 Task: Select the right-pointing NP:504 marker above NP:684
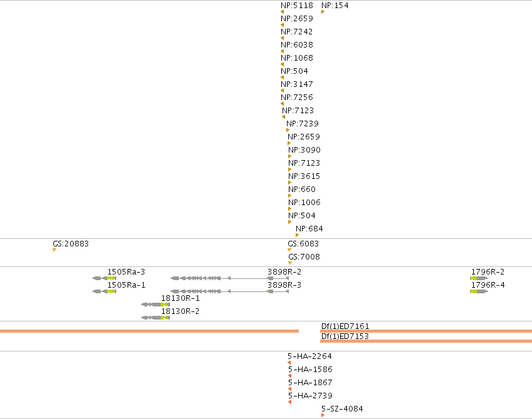290,222
